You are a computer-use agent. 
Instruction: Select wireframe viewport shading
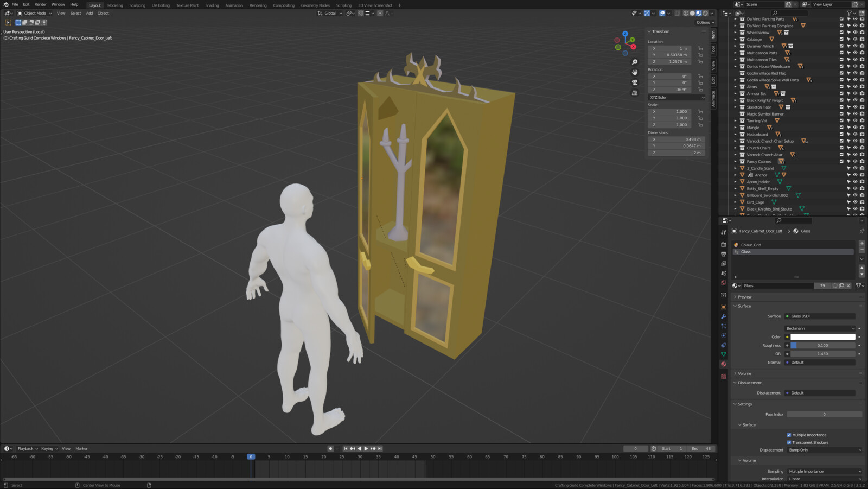(686, 13)
